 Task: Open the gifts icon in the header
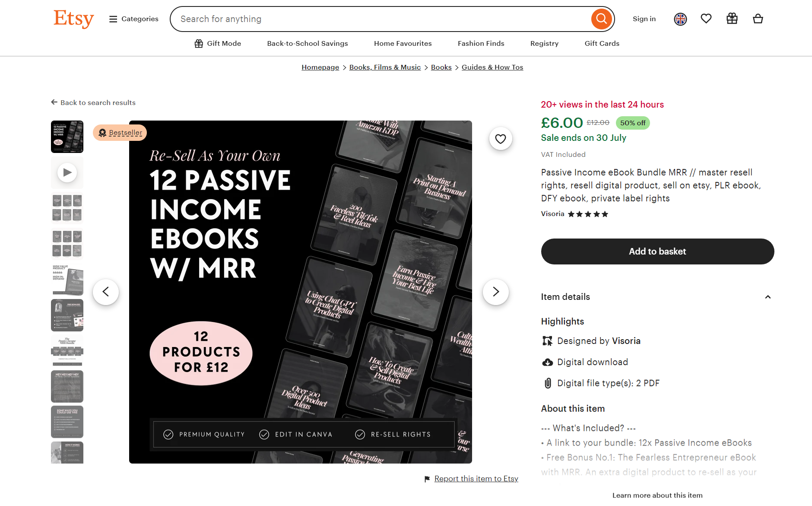(732, 18)
